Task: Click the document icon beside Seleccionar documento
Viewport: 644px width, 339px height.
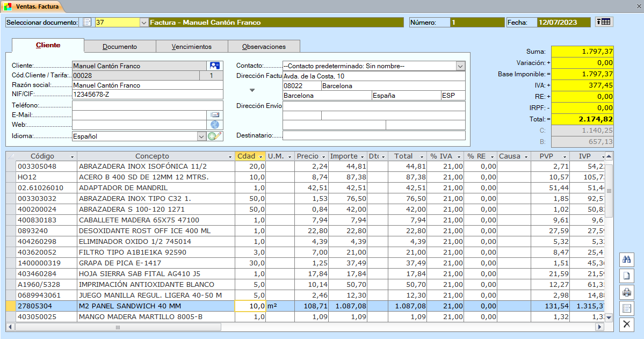Action: [x=87, y=23]
